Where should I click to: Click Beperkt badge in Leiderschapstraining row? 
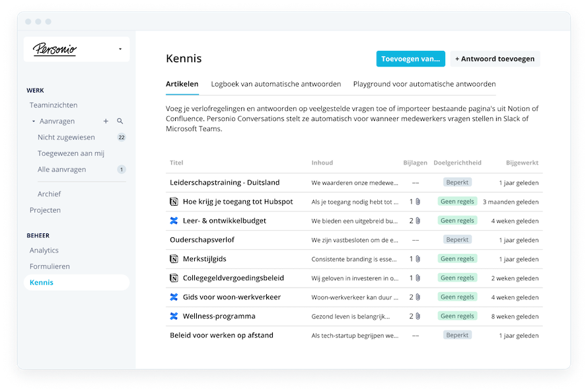coord(457,182)
